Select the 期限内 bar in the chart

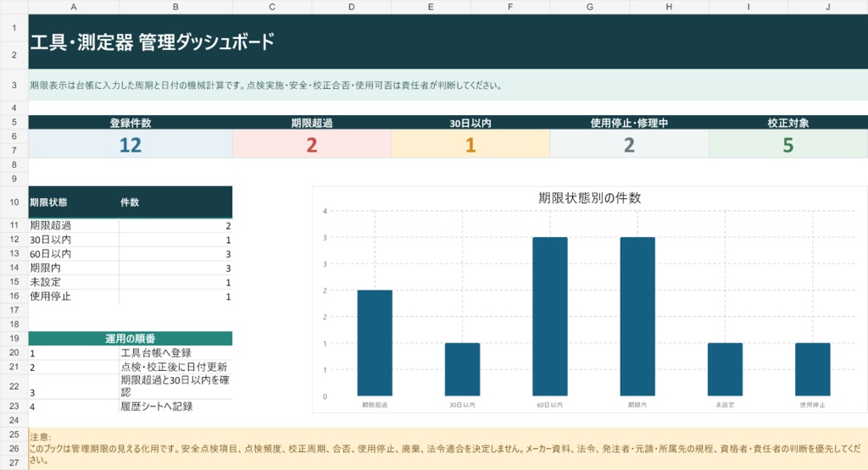tap(637, 316)
